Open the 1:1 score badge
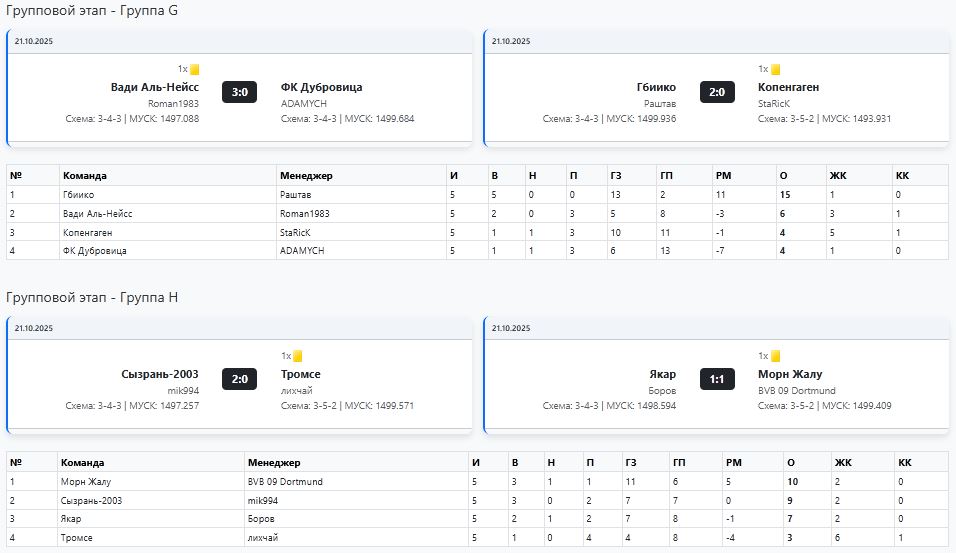956x553 pixels. [717, 378]
